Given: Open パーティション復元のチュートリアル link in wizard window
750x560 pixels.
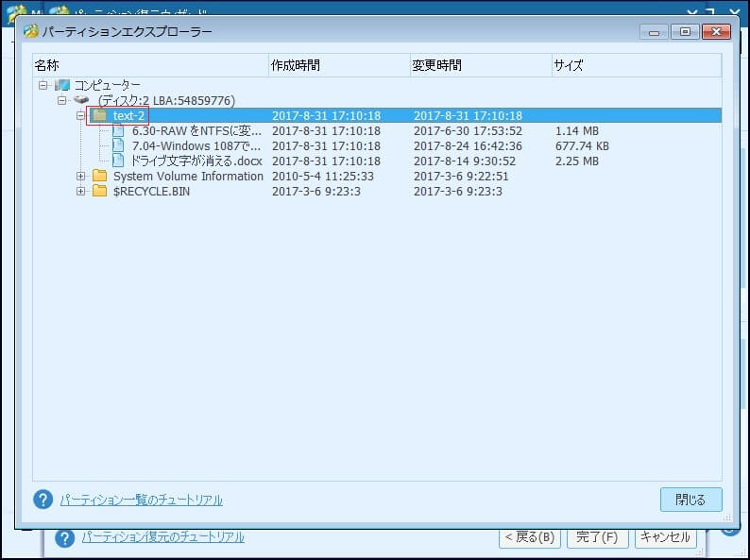Looking at the screenshot, I should pyautogui.click(x=162, y=537).
